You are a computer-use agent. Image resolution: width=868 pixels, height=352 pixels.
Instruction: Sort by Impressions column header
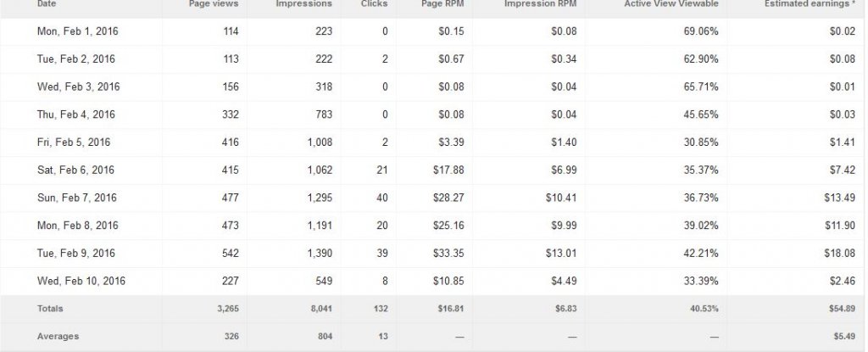coord(304,3)
